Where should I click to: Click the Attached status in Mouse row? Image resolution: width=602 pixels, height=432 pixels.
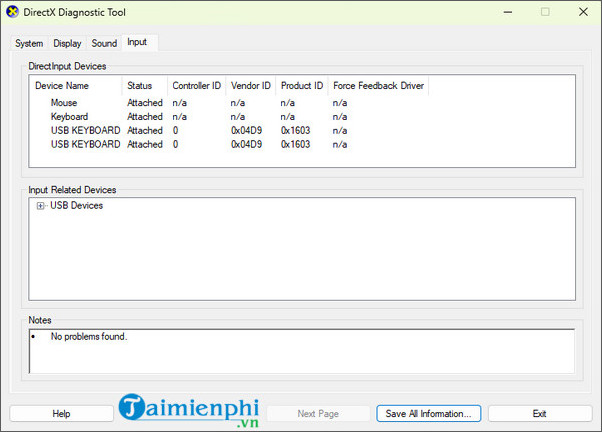pyautogui.click(x=145, y=103)
